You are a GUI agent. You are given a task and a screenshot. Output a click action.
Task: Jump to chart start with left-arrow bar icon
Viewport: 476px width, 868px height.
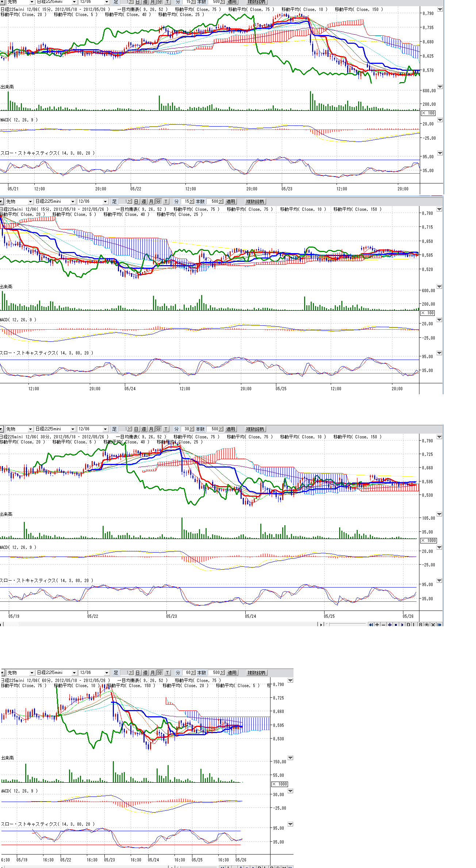(371, 625)
